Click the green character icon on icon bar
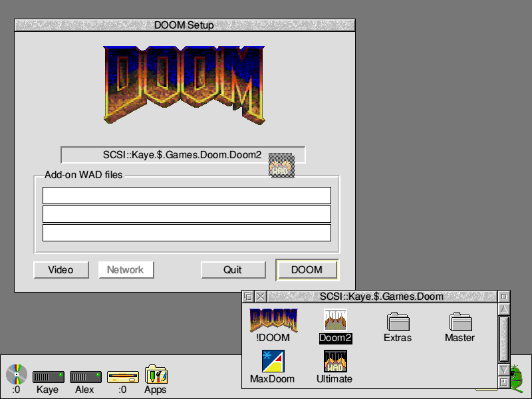Image resolution: width=532 pixels, height=399 pixels. 517,378
